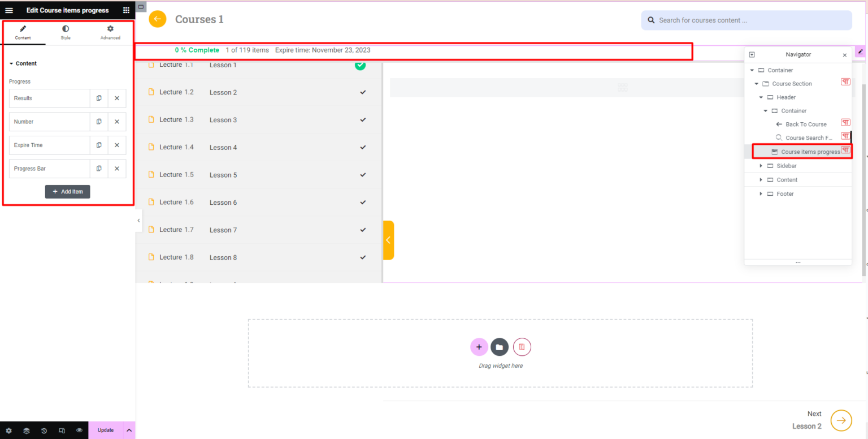Click the Add Item button
The width and height of the screenshot is (868, 439).
click(x=67, y=191)
